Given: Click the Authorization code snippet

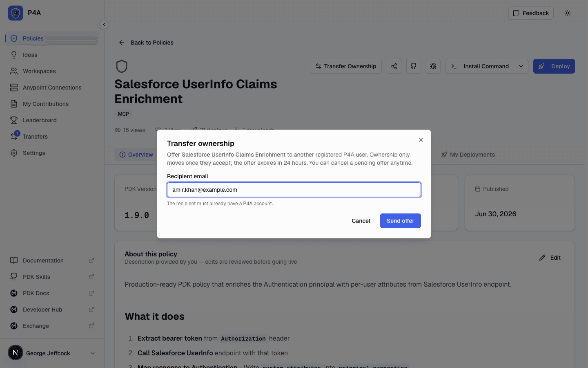Looking at the screenshot, I should point(243,339).
